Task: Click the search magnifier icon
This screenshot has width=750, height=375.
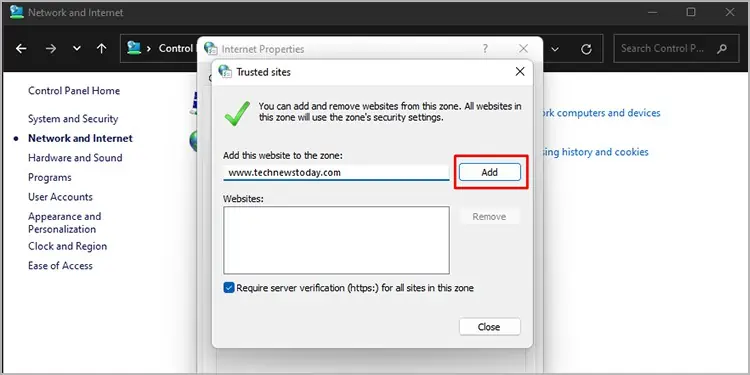Action: coord(722,48)
